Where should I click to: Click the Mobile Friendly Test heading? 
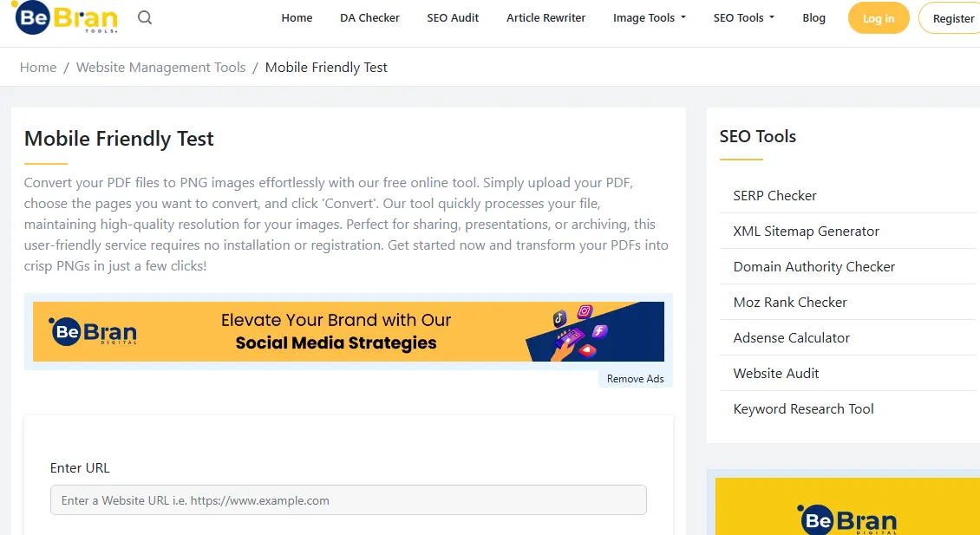click(x=119, y=139)
